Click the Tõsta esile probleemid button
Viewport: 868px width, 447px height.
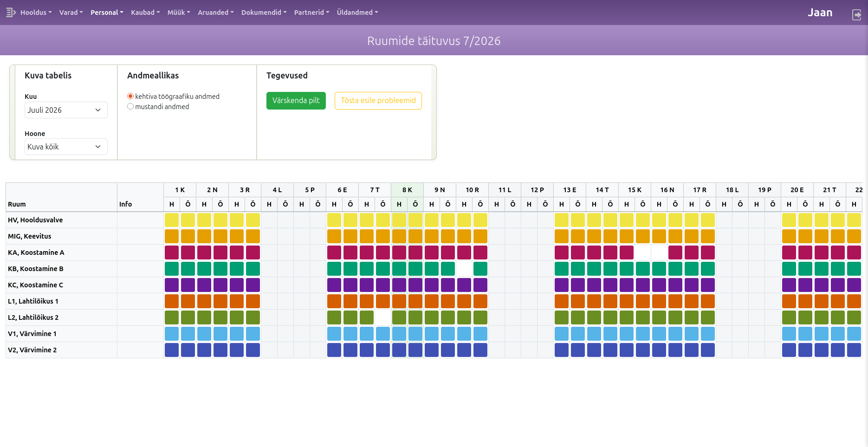pyautogui.click(x=378, y=101)
